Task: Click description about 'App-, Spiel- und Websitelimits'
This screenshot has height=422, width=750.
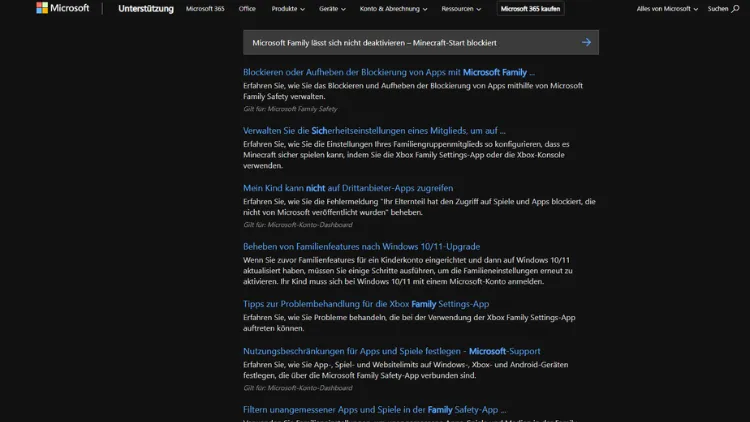Action: tap(406, 370)
